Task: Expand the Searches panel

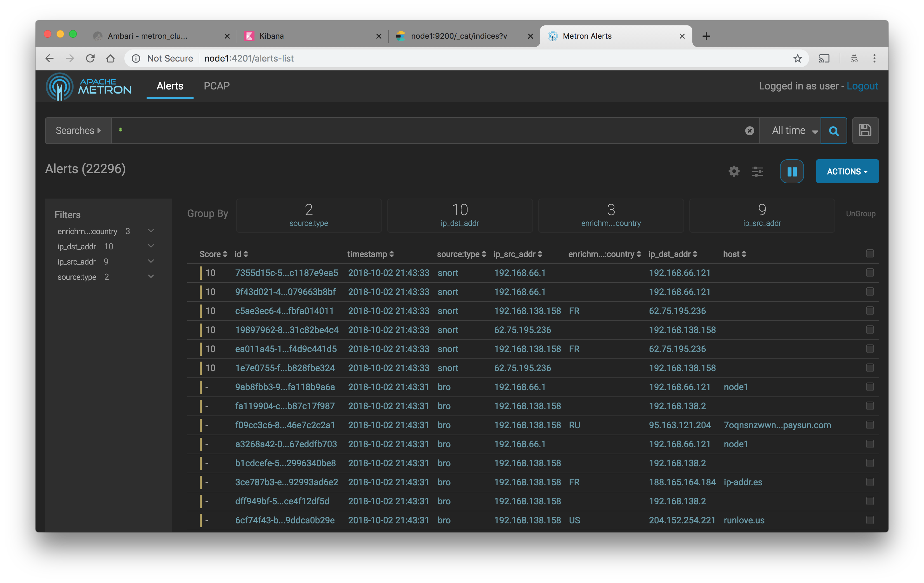Action: [x=78, y=131]
